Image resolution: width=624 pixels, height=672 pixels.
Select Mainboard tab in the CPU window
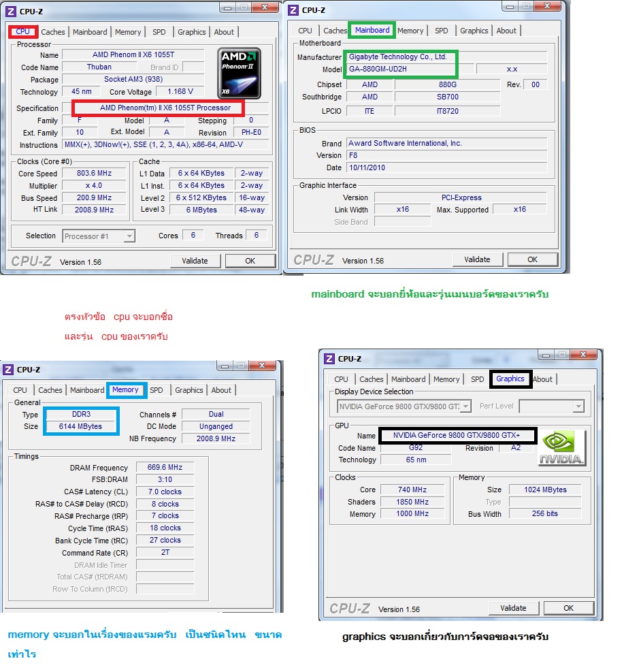point(90,32)
